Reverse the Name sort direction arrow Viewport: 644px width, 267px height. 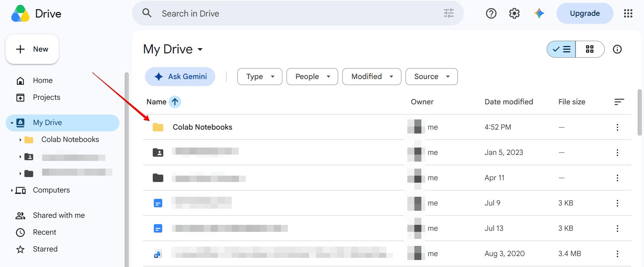click(175, 102)
